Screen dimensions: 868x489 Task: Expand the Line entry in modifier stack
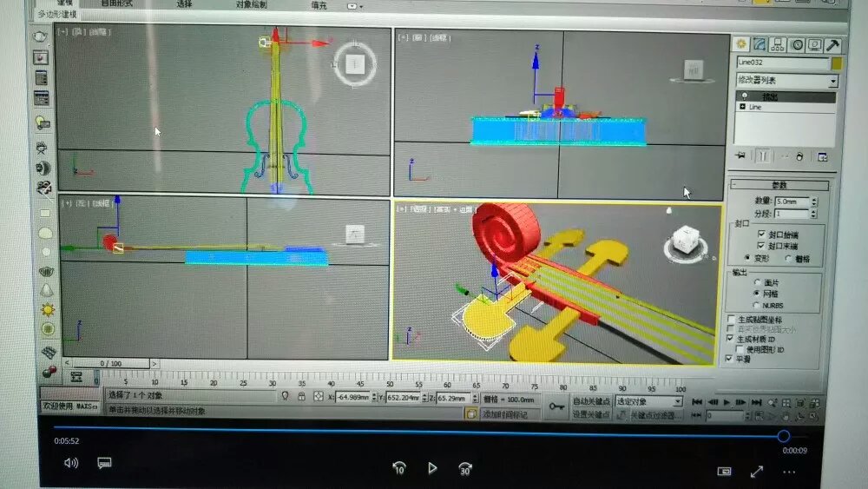tap(742, 107)
